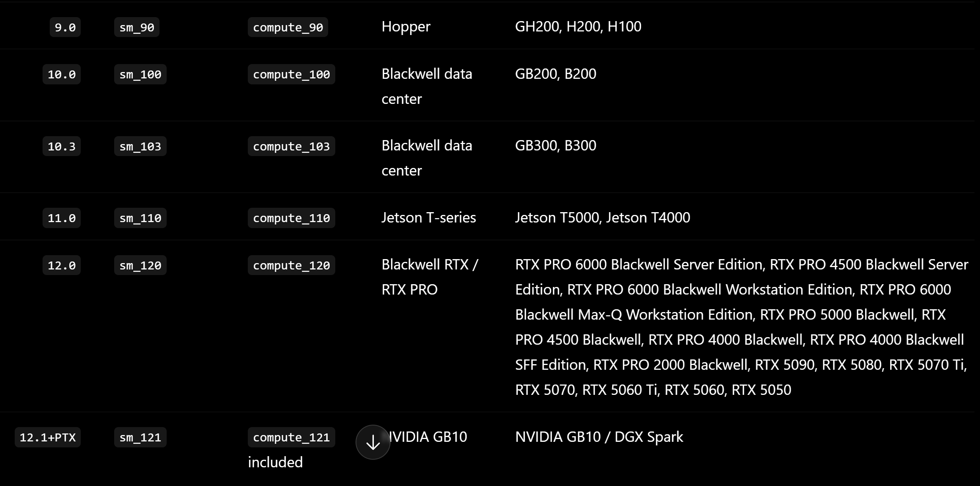The width and height of the screenshot is (980, 486).
Task: Click the Hopper architecture cell
Action: (406, 27)
